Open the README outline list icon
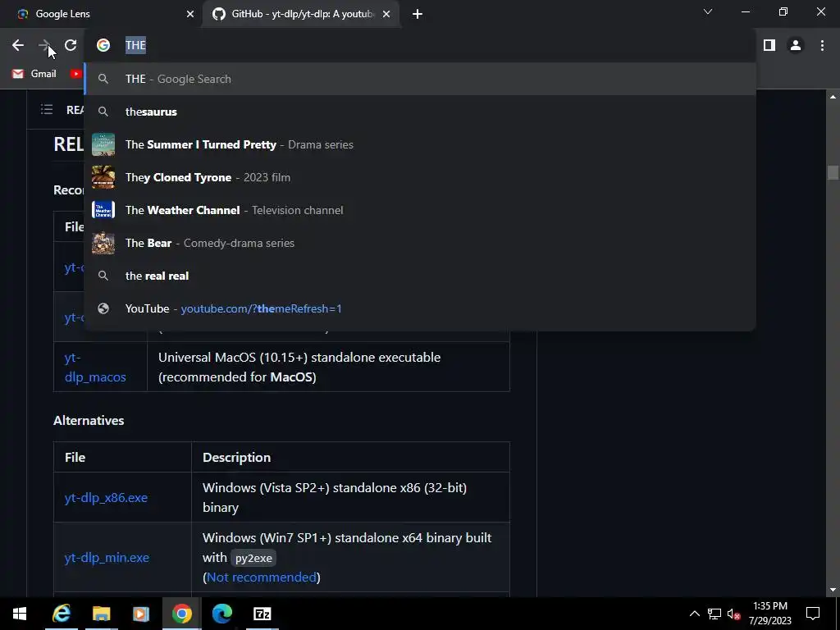 (x=47, y=110)
